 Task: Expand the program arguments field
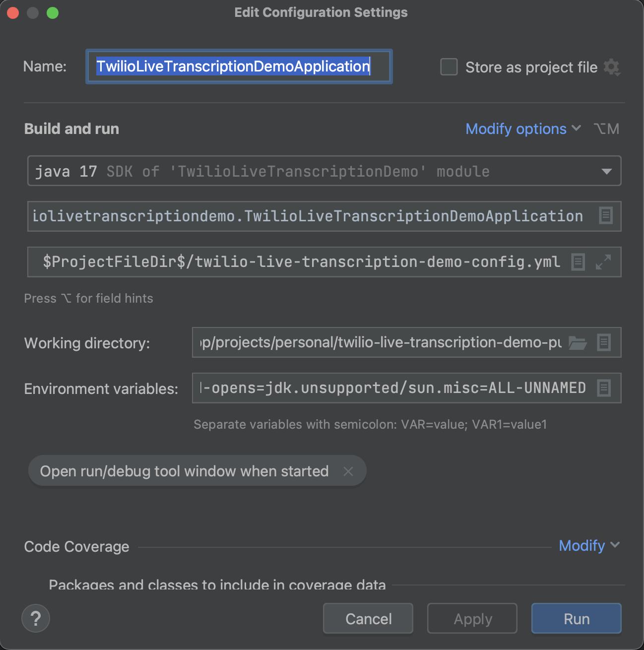603,261
